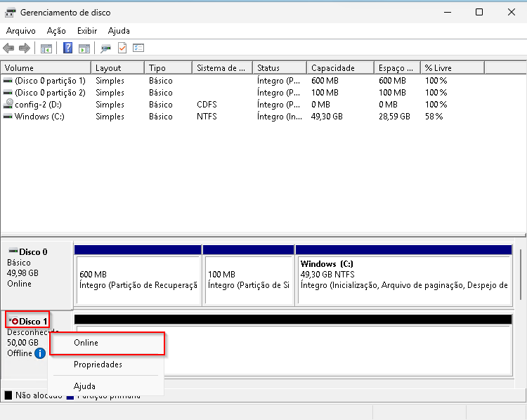Viewport: 527px width, 420px height.
Task: Open the Ação menu
Action: click(x=56, y=31)
